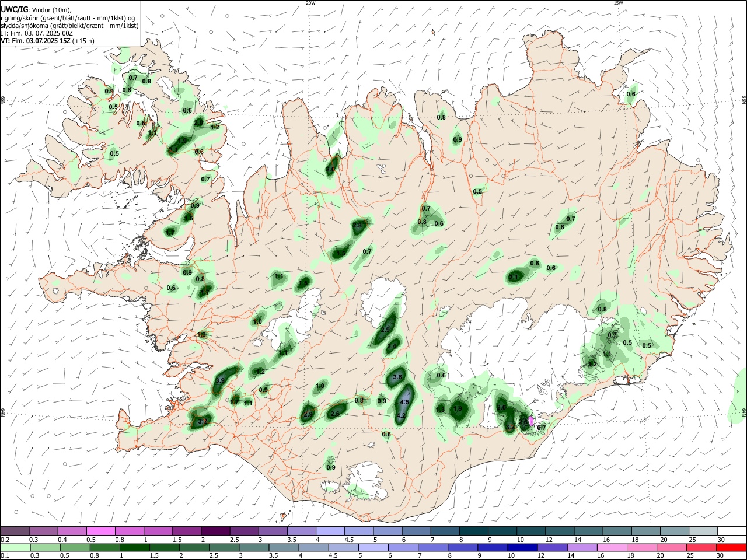
Task: Select the IT: Fim. 03. 07. 2025 00Z line
Action: 37,33
